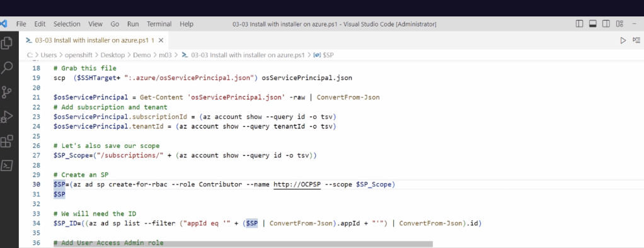Click the 'scp' command on line 19

(59, 77)
